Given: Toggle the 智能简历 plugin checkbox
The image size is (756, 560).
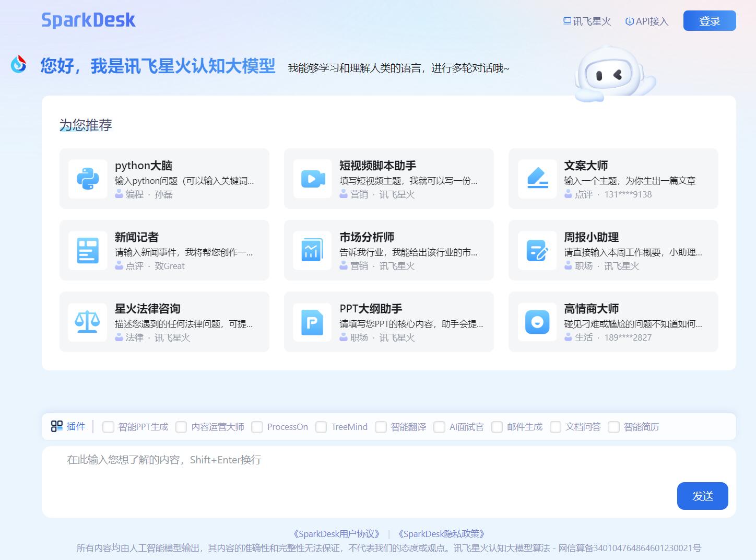Looking at the screenshot, I should 613,427.
